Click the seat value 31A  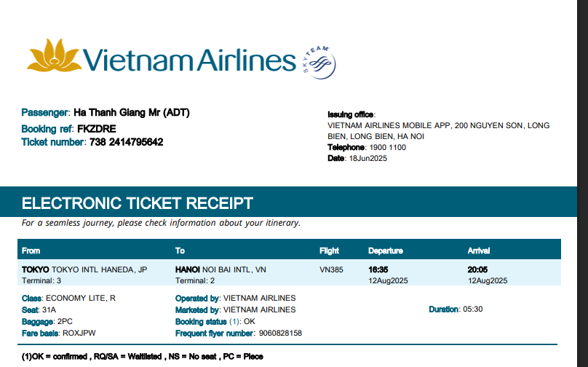(49, 309)
